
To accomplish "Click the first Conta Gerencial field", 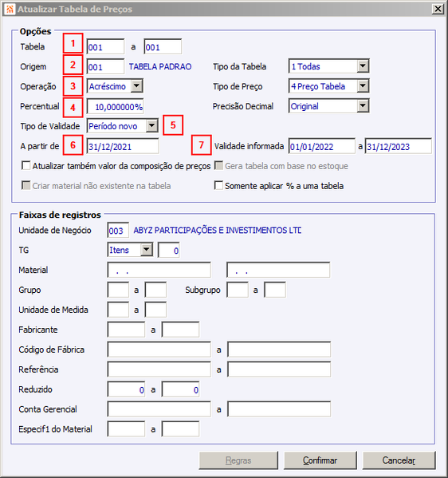I will pyautogui.click(x=159, y=409).
